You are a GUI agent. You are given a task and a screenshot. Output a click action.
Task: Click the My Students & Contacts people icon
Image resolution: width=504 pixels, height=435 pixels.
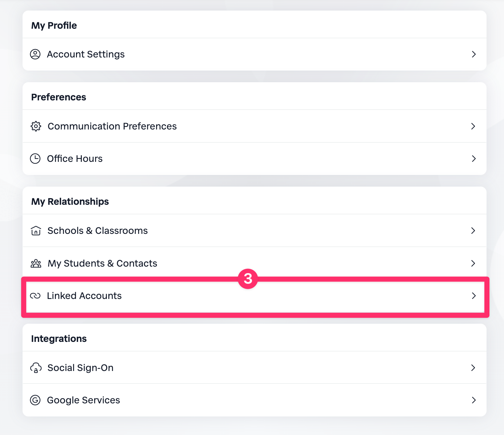(36, 263)
